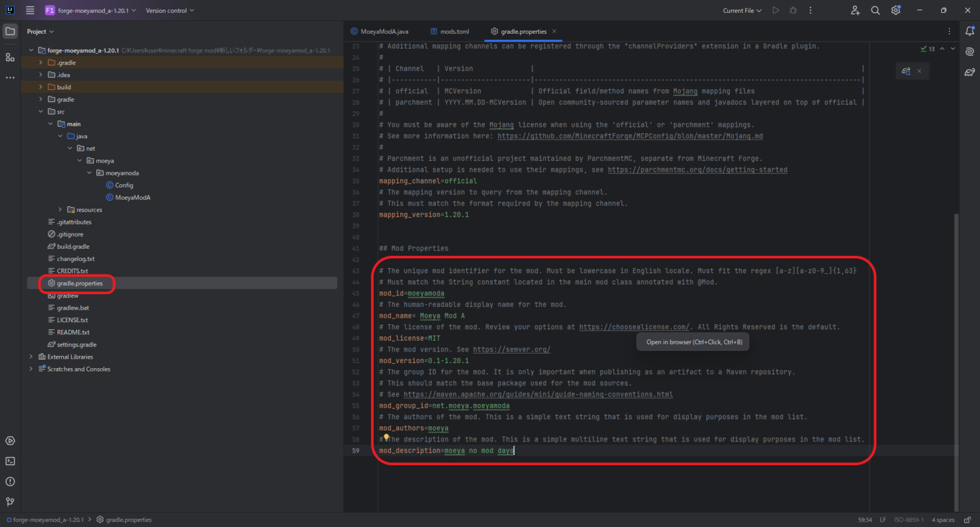Click the Debug bug icon

[x=793, y=10]
